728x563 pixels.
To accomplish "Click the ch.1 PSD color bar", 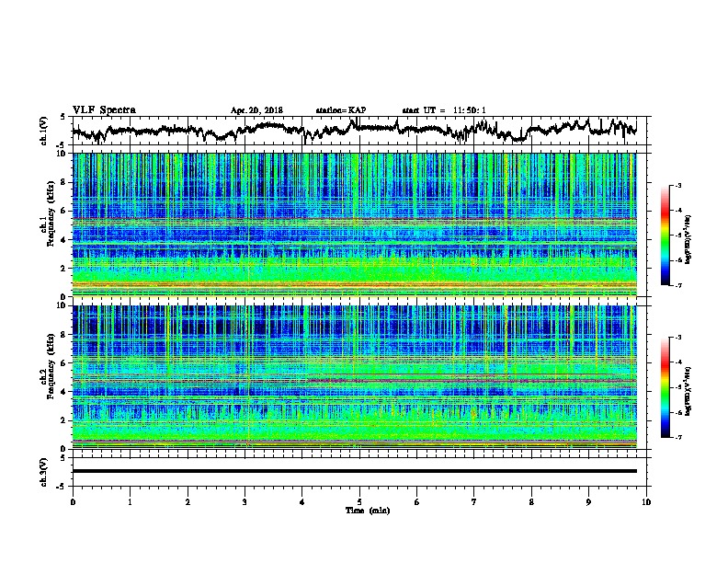I will click(665, 236).
